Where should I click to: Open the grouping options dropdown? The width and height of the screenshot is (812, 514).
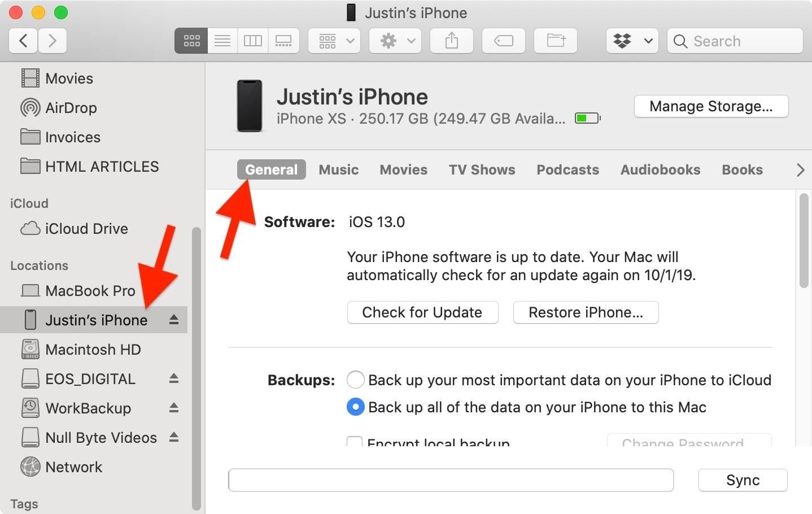point(334,40)
